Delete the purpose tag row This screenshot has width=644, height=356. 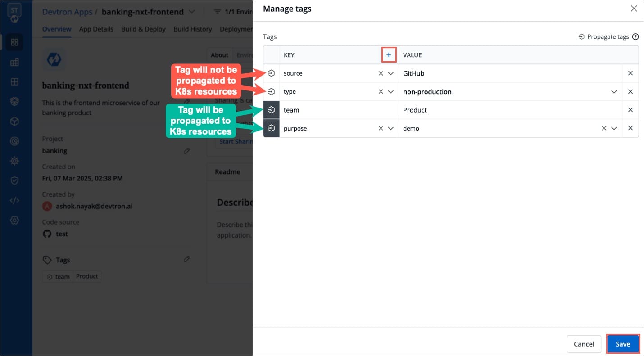pyautogui.click(x=630, y=128)
